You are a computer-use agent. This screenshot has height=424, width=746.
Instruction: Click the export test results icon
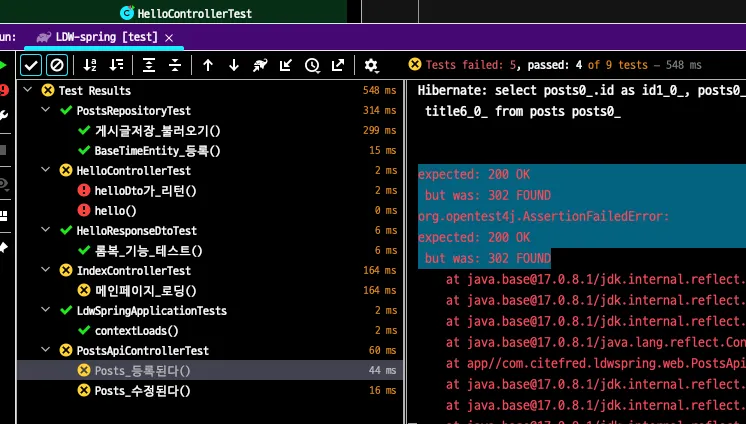click(338, 65)
